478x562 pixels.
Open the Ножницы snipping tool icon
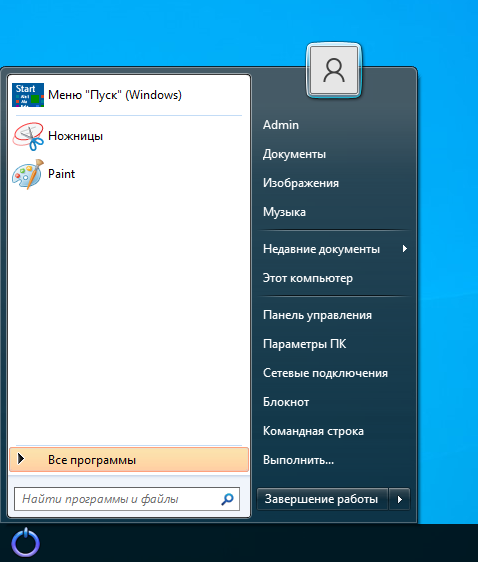(28, 136)
